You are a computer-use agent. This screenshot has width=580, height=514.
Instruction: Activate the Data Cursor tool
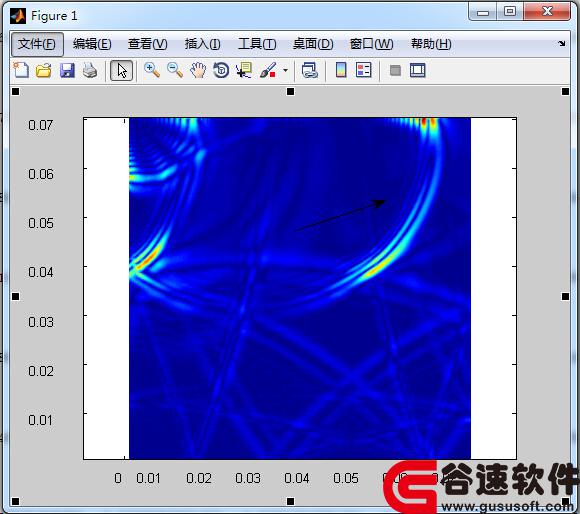pos(244,70)
